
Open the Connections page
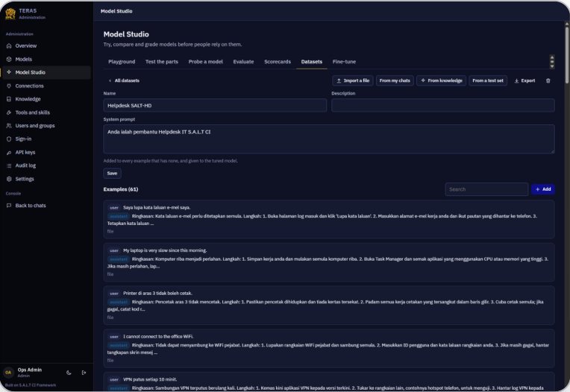(x=46, y=86)
